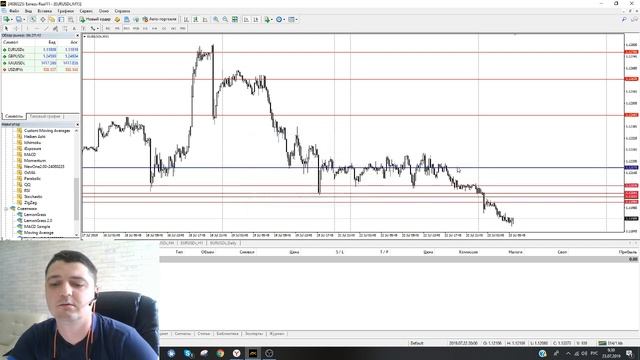Viewport: 640px width, 360px height.
Task: Tile chart windows with the grid icon
Action: click(x=235, y=19)
